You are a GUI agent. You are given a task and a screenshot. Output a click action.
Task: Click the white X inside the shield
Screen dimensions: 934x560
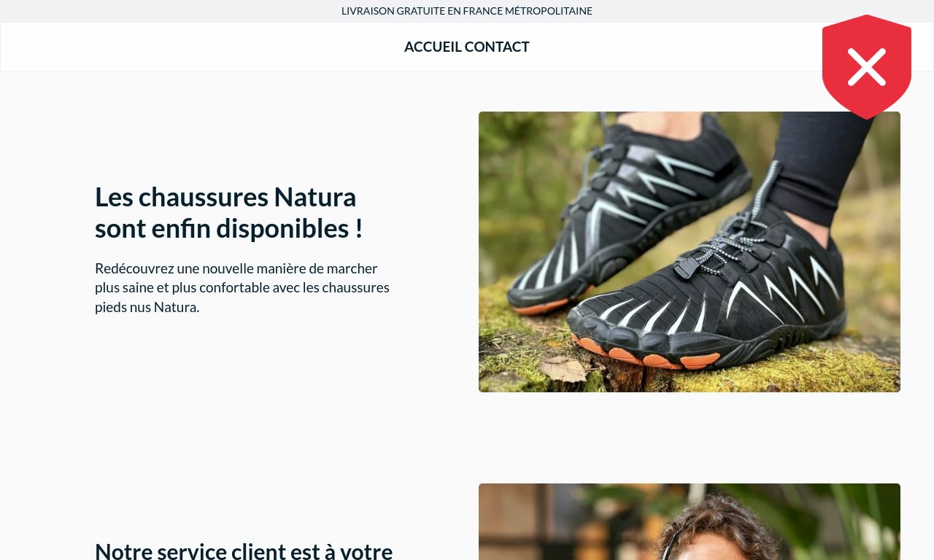point(867,67)
